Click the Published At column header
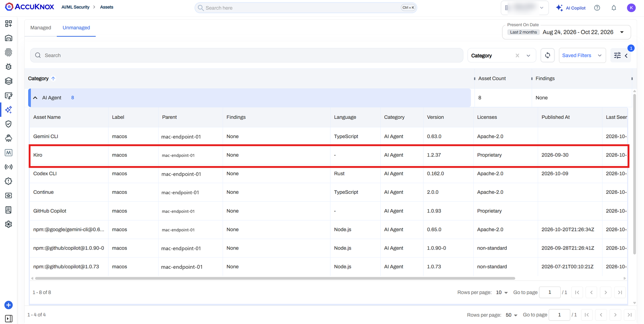Screen dimensions: 644x324 [x=555, y=117]
